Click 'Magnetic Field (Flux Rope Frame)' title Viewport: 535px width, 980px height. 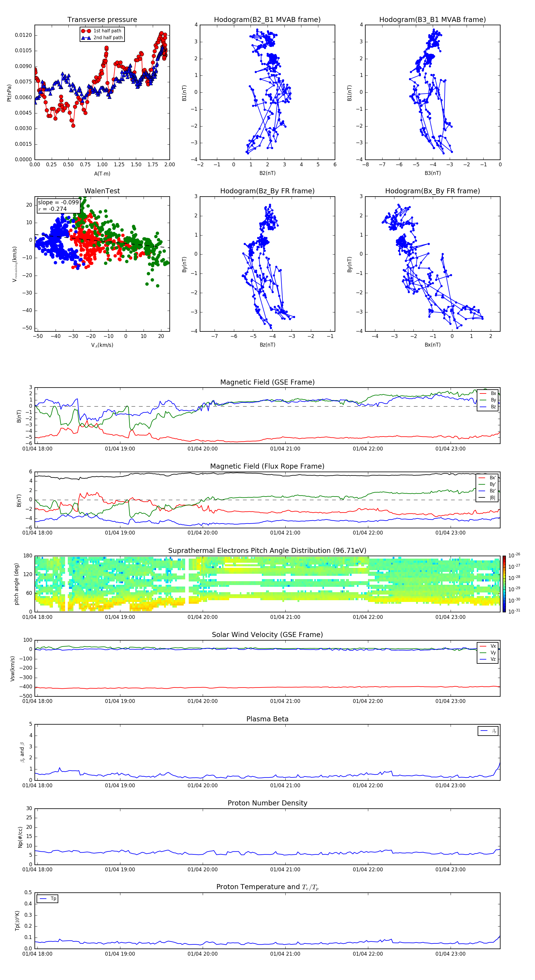pos(267,467)
